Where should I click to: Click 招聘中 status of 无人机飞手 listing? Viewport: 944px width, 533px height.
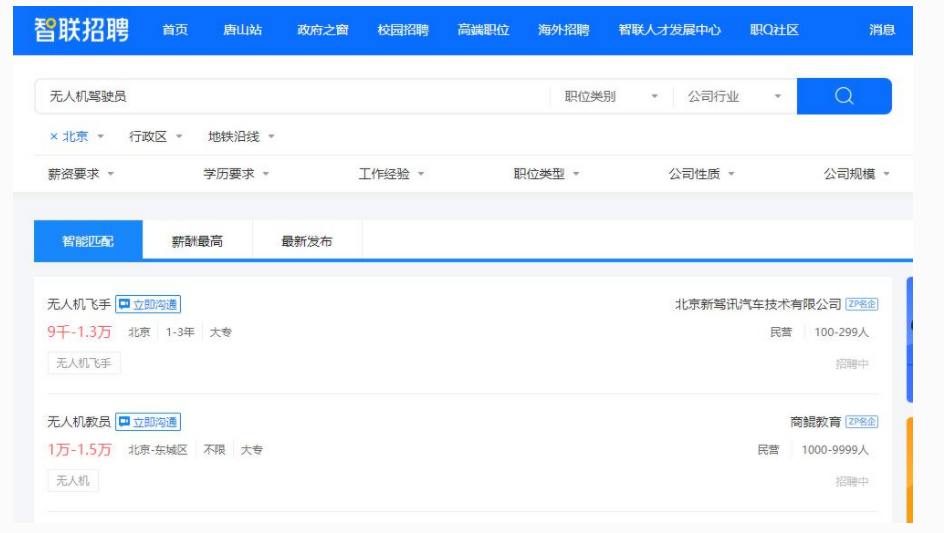(x=852, y=364)
